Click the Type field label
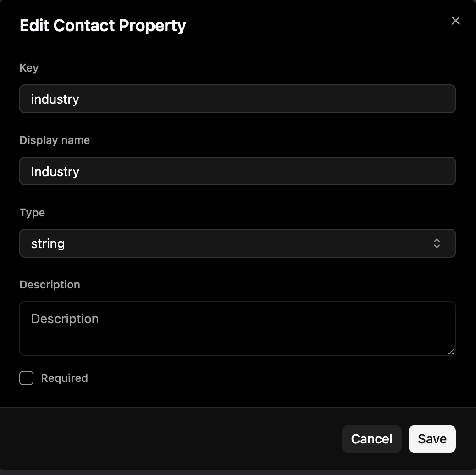 (32, 213)
